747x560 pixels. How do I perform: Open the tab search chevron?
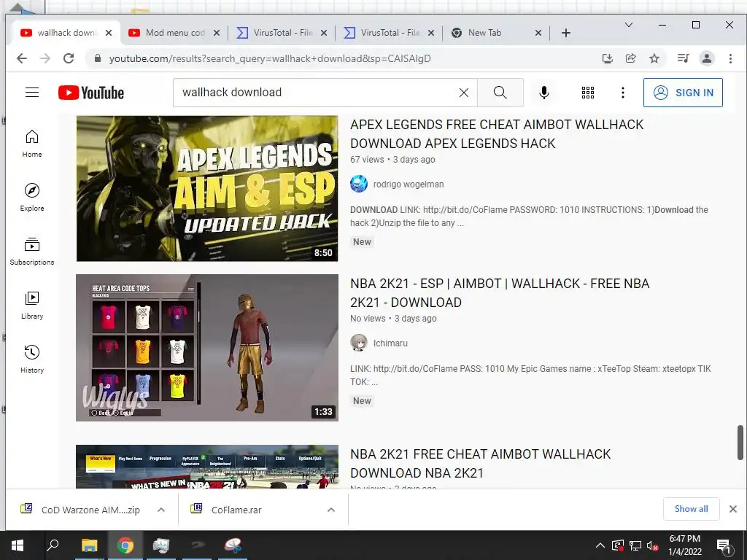coord(629,25)
